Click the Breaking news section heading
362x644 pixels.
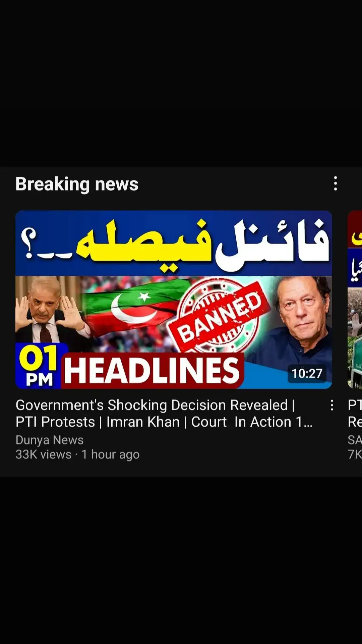click(77, 184)
